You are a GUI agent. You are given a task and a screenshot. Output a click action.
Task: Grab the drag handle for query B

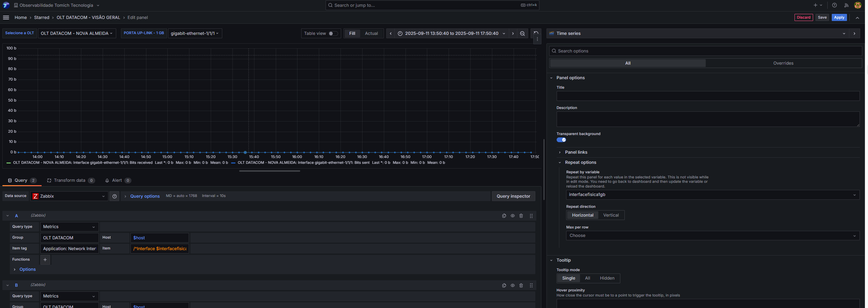pos(531,285)
